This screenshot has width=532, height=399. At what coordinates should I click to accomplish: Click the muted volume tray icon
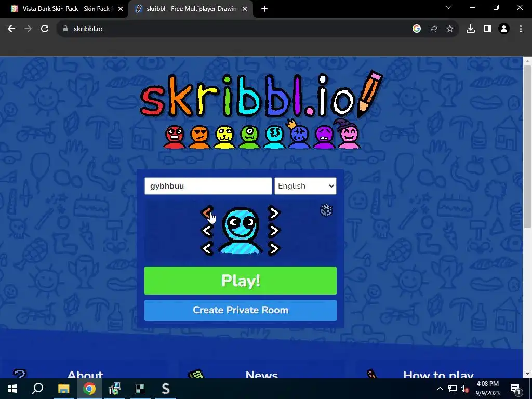coord(465,389)
